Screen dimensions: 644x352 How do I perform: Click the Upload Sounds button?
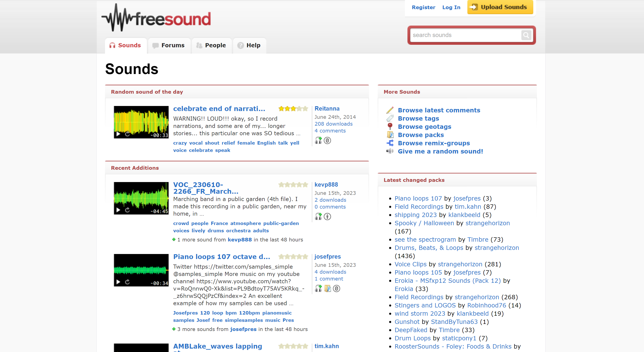[x=500, y=7]
